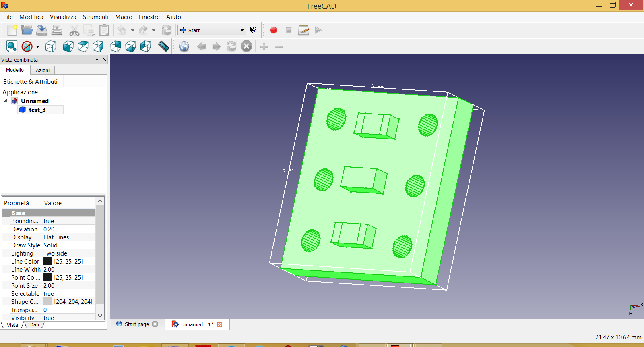This screenshot has width=644, height=347.
Task: Collapse the Unnamed document tree node
Action: [x=6, y=101]
